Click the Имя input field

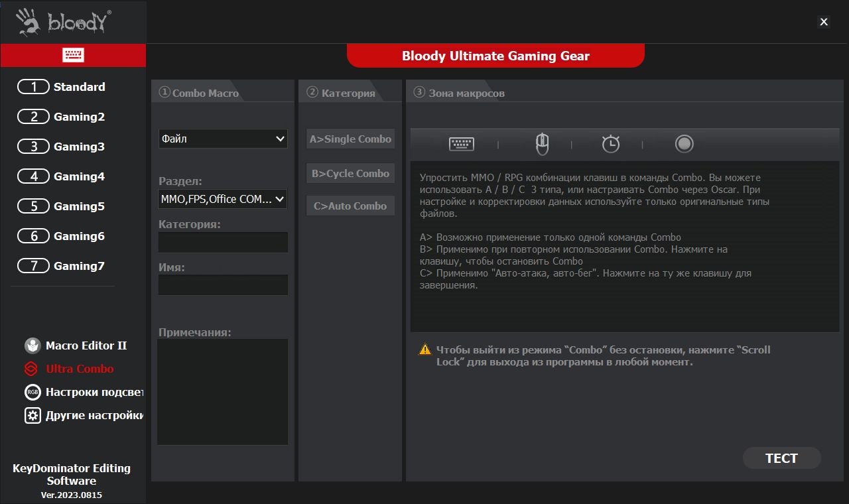tap(223, 285)
